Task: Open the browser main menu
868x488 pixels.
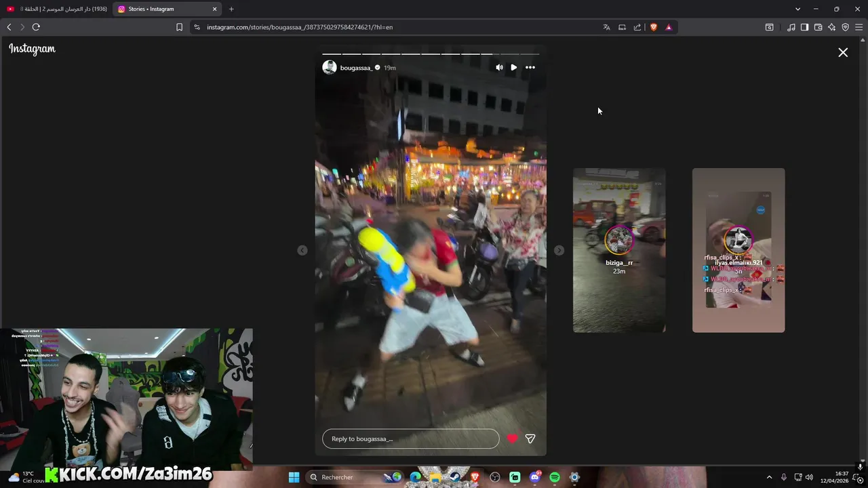Action: tap(859, 27)
